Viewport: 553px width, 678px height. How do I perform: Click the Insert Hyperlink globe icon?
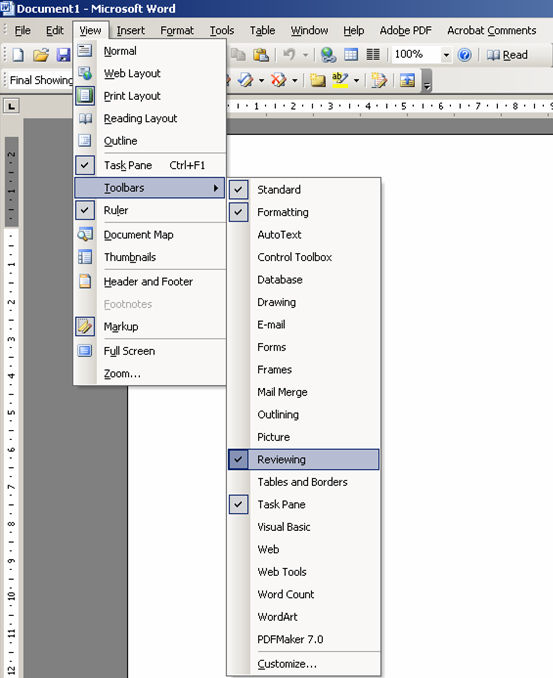click(x=328, y=55)
